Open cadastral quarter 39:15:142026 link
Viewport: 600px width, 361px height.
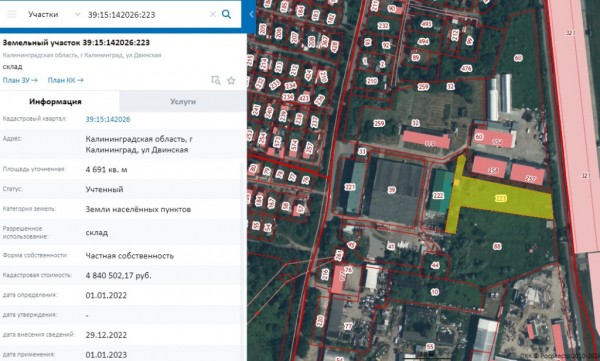(x=108, y=119)
